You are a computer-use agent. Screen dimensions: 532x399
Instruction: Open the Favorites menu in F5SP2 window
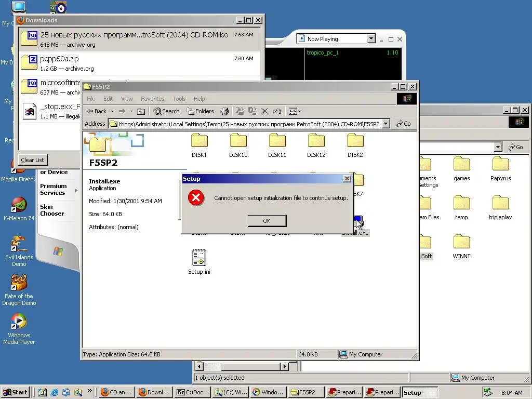(152, 99)
